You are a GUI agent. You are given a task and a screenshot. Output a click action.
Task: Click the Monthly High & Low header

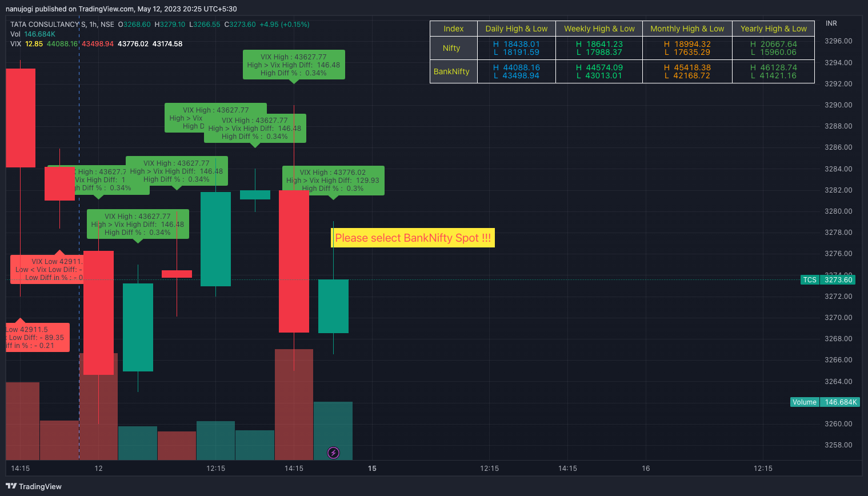(687, 29)
